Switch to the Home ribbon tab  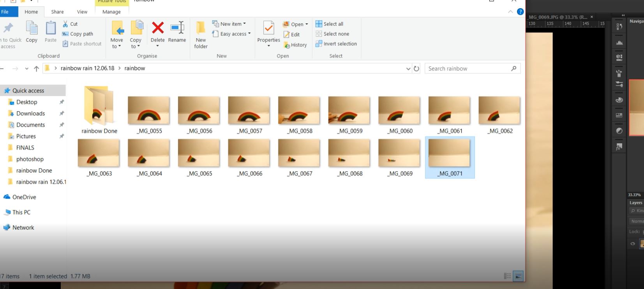point(32,12)
